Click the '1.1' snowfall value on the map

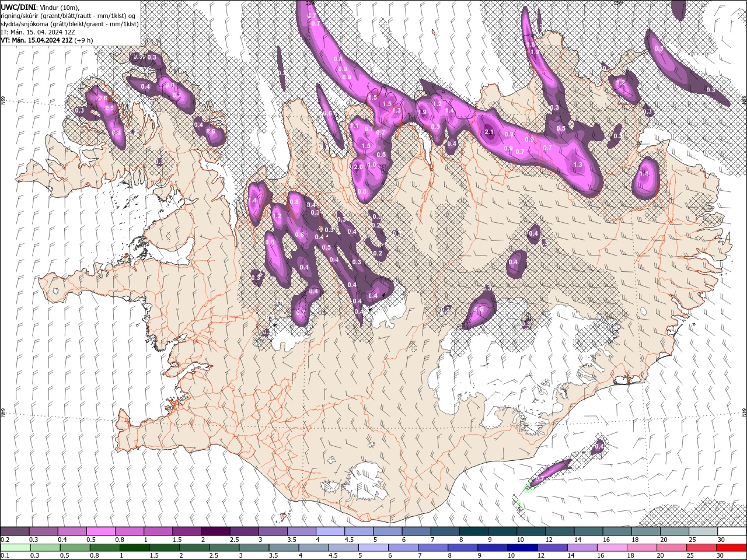354,126
